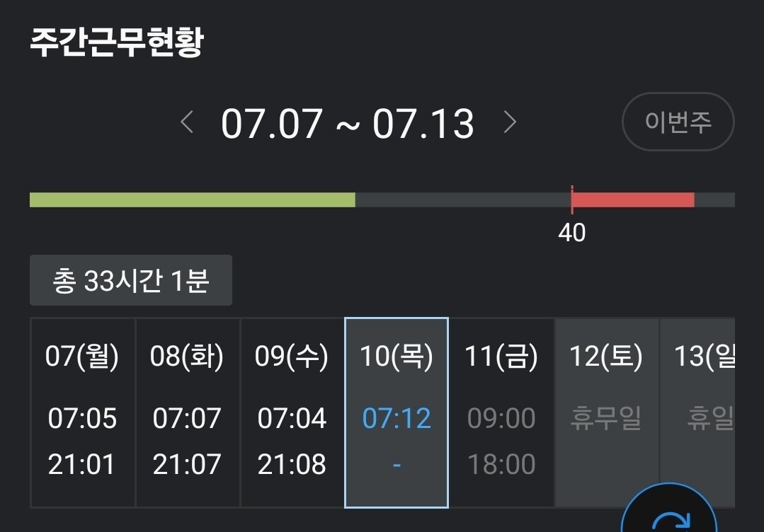Tap the 주간근무현황 title
The width and height of the screenshot is (764, 532).
point(117,42)
